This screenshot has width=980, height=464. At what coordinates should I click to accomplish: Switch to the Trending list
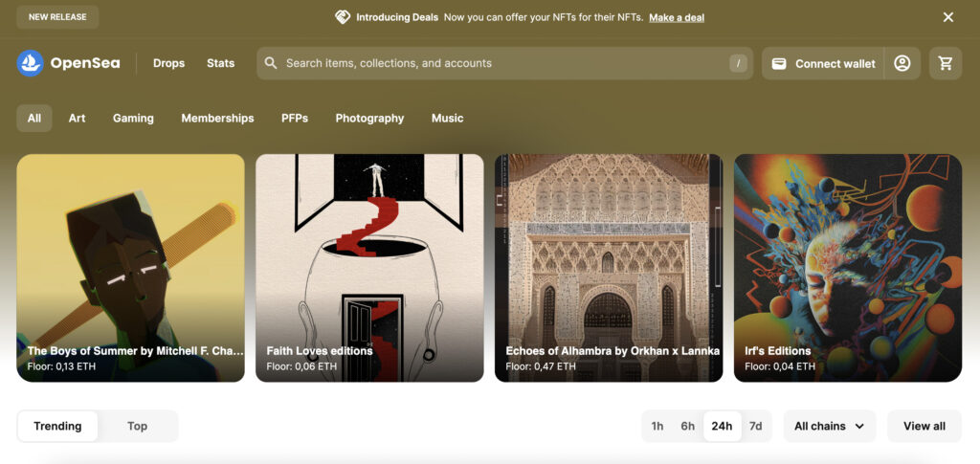coord(57,426)
